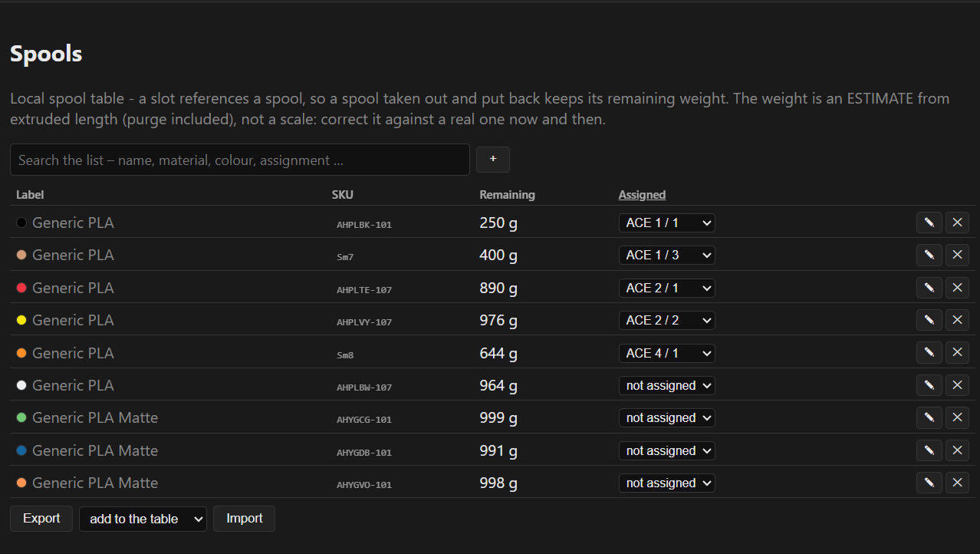The width and height of the screenshot is (980, 554).
Task: Click the Export button
Action: tap(41, 519)
